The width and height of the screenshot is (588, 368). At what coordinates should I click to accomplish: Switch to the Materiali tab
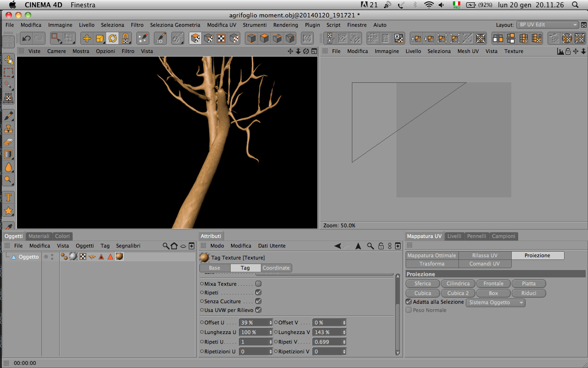[39, 236]
